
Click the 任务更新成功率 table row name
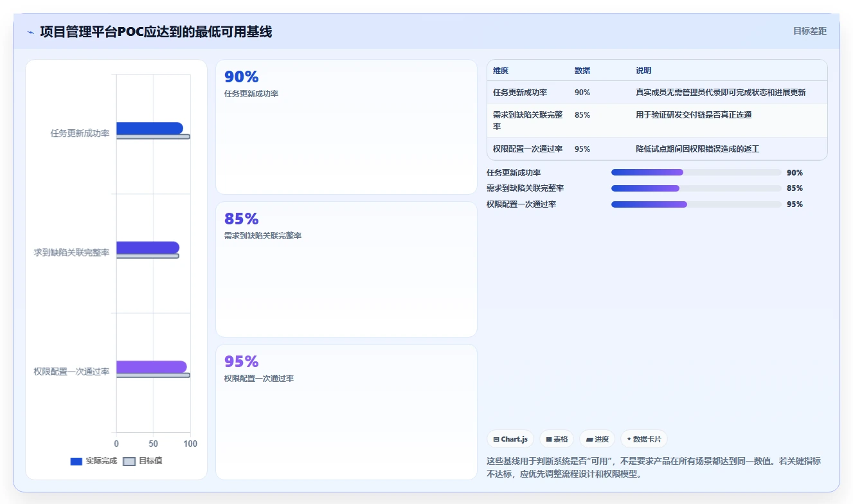click(x=520, y=93)
